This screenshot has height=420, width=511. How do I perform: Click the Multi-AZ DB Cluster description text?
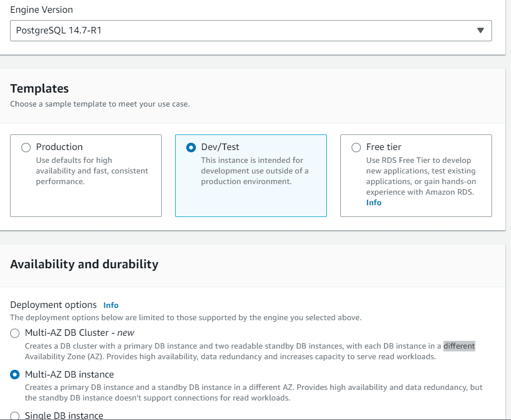(x=250, y=351)
